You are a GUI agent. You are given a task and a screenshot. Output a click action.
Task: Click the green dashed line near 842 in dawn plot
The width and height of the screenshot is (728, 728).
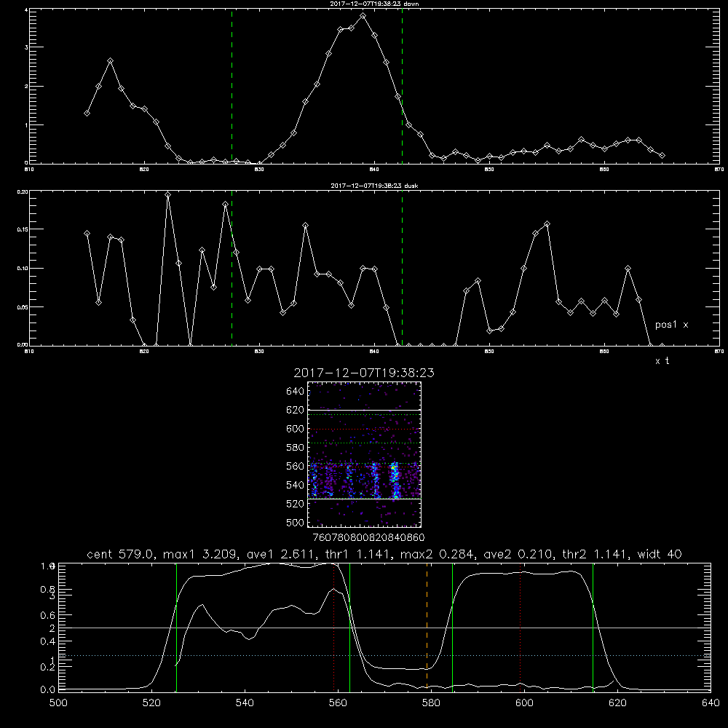402,86
